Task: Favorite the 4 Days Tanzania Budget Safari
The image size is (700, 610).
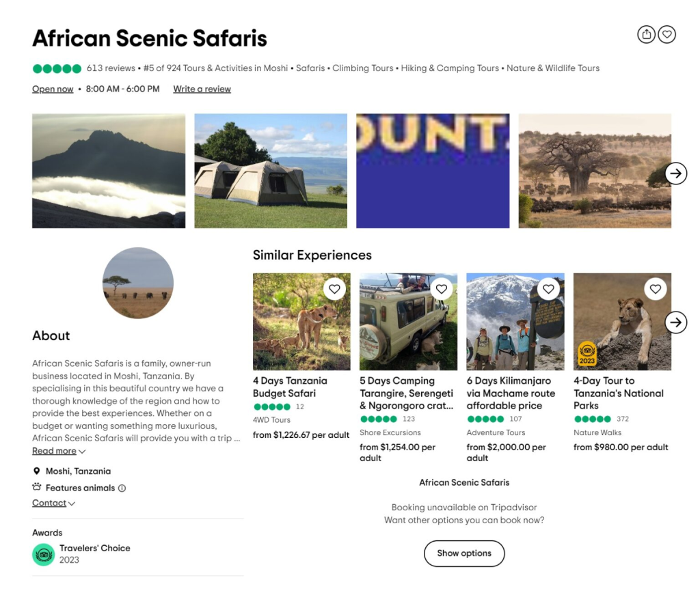Action: click(x=334, y=289)
